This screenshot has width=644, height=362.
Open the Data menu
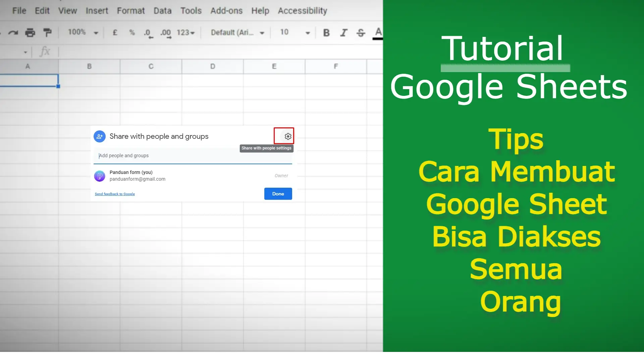pos(162,11)
